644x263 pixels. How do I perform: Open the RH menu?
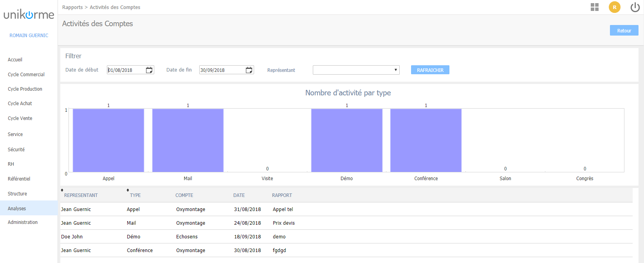(11, 164)
